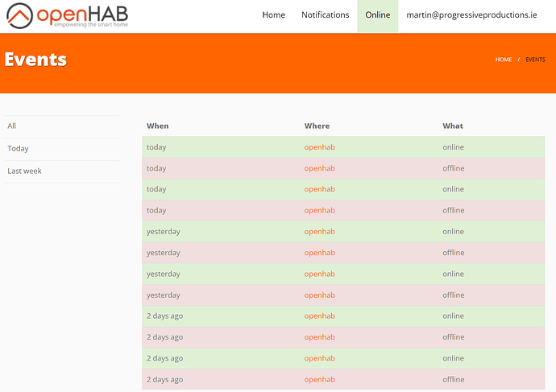556x392 pixels.
Task: Open openhab link in first 2 days ago row
Action: tap(319, 316)
